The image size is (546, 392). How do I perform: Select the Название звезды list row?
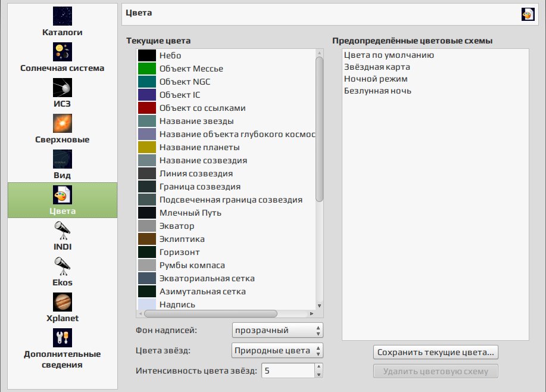pos(226,122)
